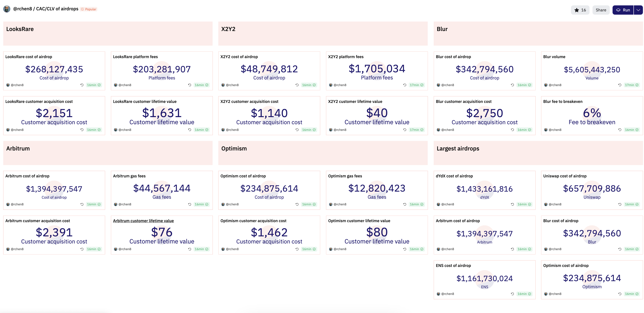Refresh LooksRare cost of airdrop query
The height and width of the screenshot is (313, 644).
[x=82, y=85]
